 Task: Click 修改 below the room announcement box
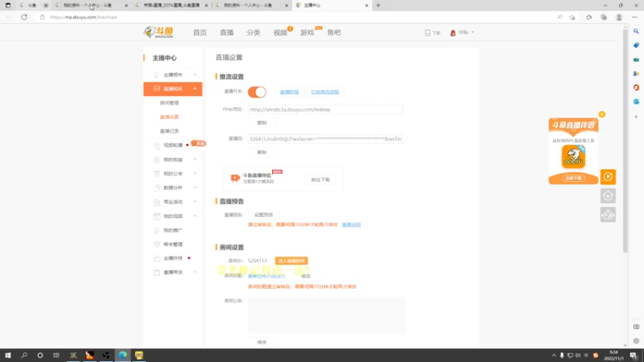click(x=262, y=342)
